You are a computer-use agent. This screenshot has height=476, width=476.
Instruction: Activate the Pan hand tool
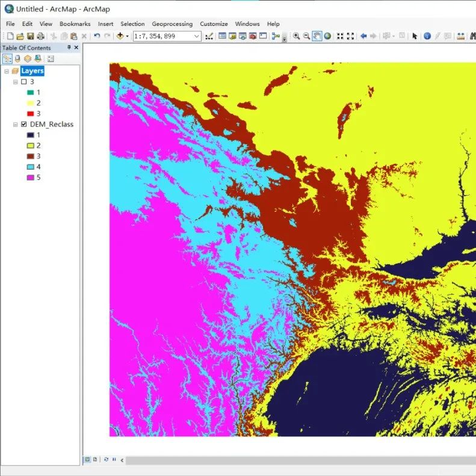[x=317, y=36]
